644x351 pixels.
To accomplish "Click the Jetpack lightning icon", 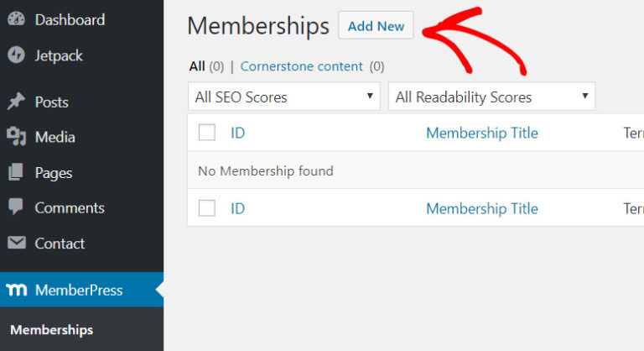I will tap(16, 55).
